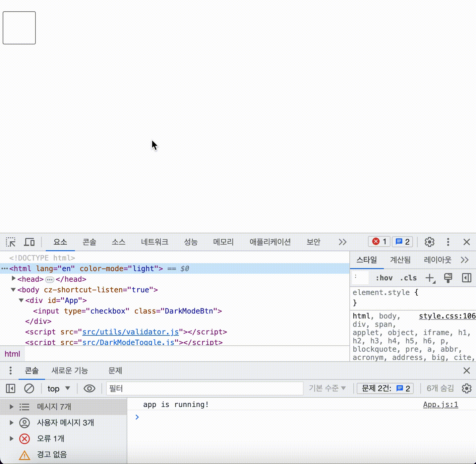Screen dimensions: 476x464
Task: Open the 소스 tab
Action: 118,242
